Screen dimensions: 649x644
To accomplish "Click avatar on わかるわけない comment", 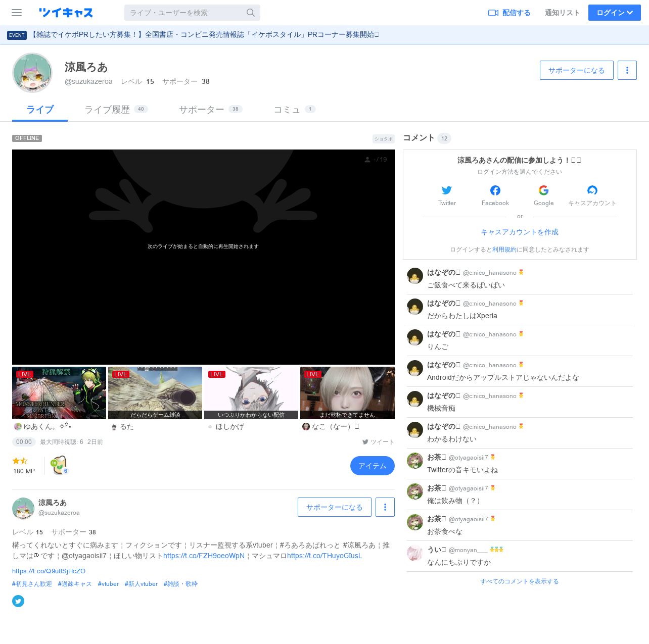I will [415, 430].
